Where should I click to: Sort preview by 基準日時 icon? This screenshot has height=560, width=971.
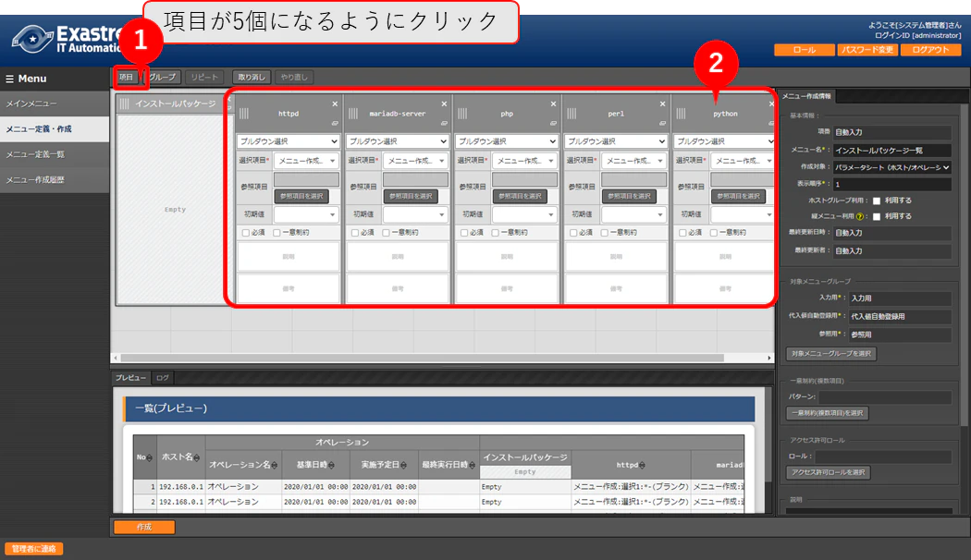click(331, 466)
